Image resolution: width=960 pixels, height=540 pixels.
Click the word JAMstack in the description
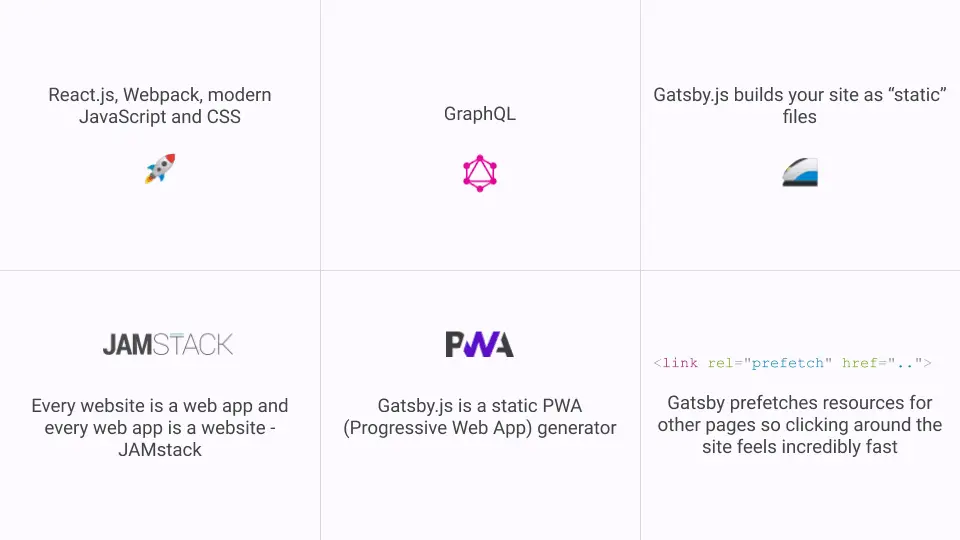pyautogui.click(x=160, y=450)
